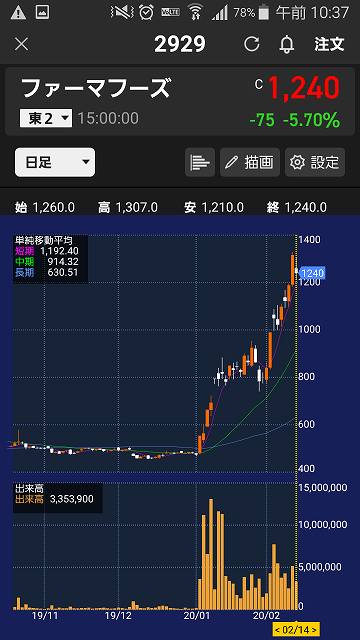This screenshot has height=640, width=360.
Task: Tap the 1,240 closing price
Action: pyautogui.click(x=304, y=88)
